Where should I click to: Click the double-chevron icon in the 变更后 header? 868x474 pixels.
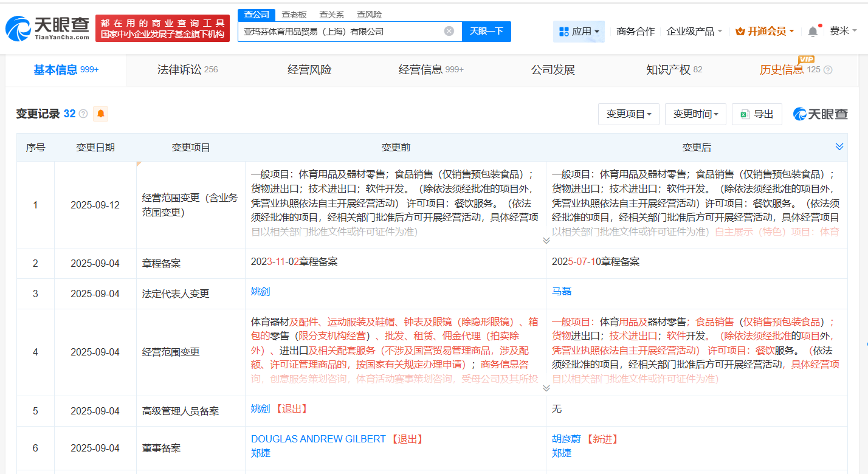[839, 147]
